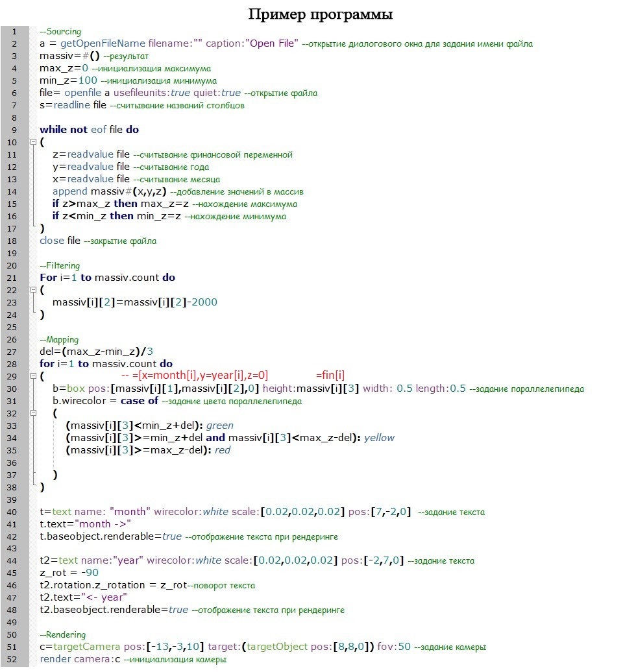
Task: Click 'massiv[i][2]=massiv[i][2]-2000'
Action: tap(134, 302)
